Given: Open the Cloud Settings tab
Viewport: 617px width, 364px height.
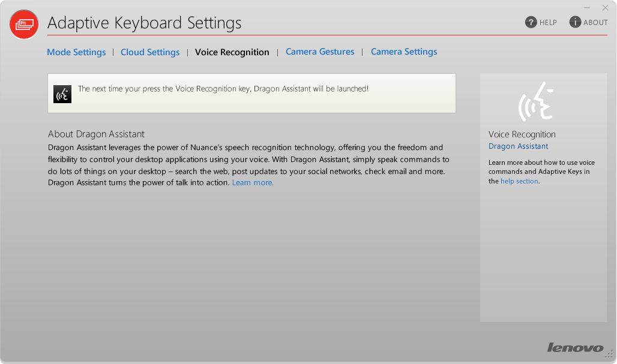Looking at the screenshot, I should coord(150,52).
